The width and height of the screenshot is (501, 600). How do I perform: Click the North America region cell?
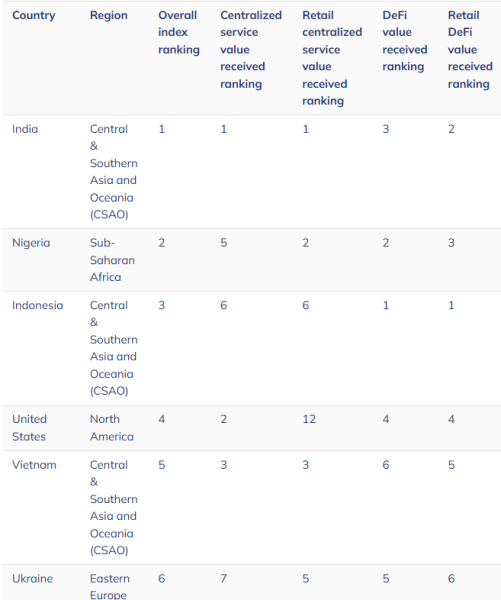click(x=112, y=428)
